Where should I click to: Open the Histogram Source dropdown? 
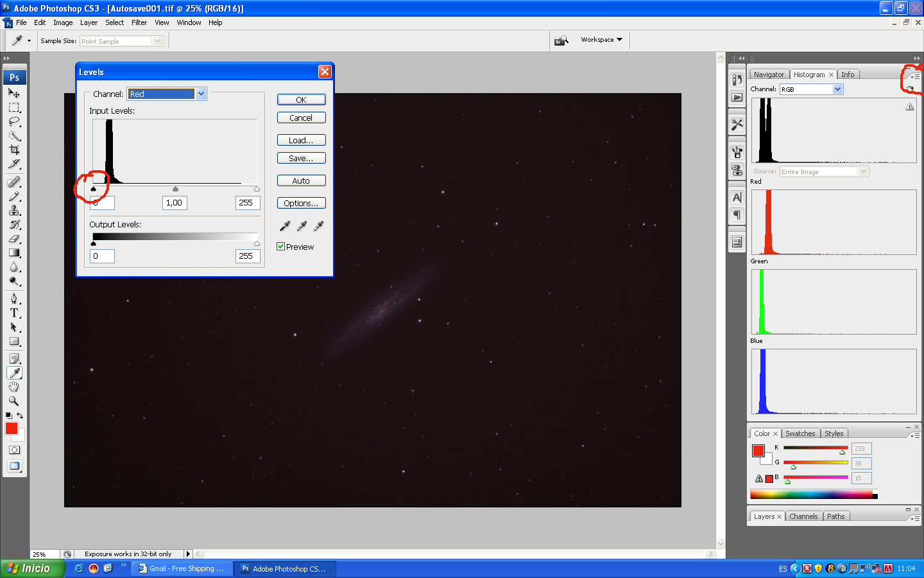pyautogui.click(x=863, y=171)
